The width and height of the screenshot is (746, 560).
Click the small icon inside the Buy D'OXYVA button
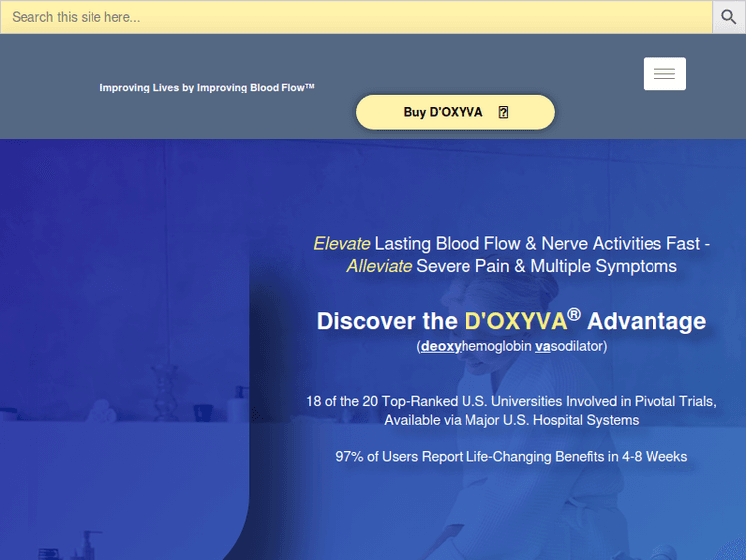point(503,112)
